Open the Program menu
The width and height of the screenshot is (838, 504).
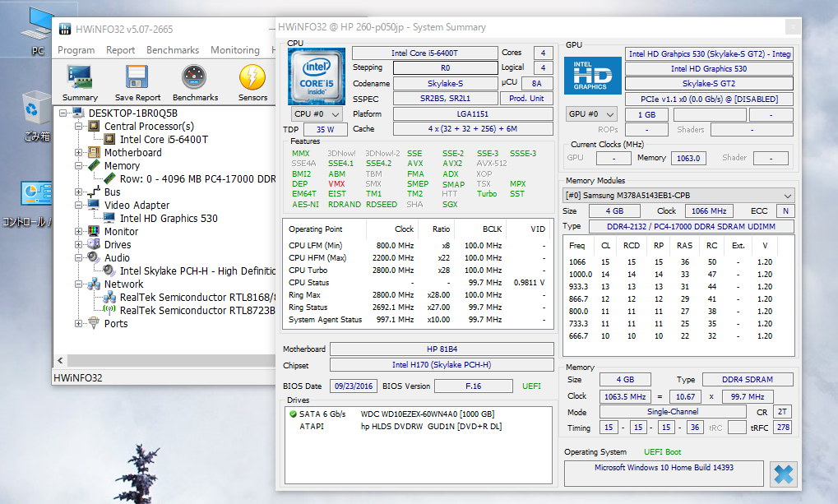pos(76,49)
